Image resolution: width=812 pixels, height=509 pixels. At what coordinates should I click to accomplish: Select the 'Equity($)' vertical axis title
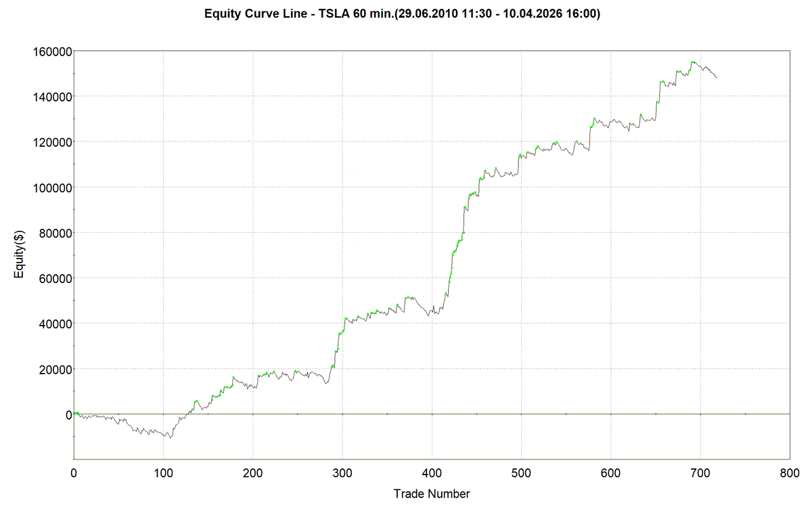click(x=20, y=255)
